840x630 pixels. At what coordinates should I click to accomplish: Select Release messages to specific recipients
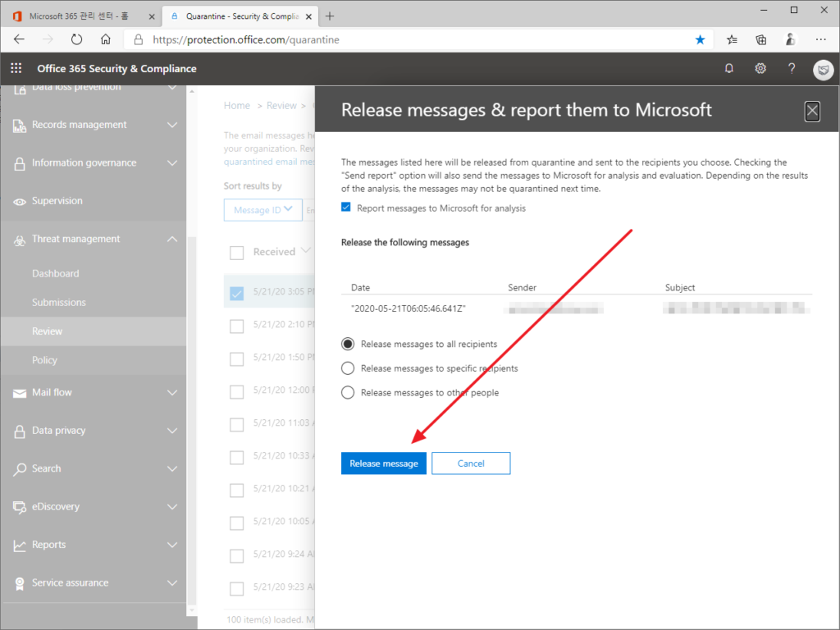point(347,367)
